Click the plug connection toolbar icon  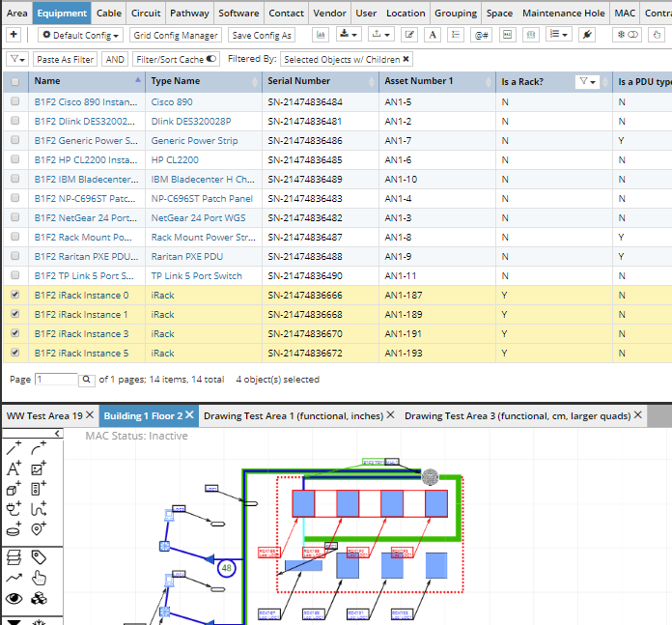click(587, 35)
